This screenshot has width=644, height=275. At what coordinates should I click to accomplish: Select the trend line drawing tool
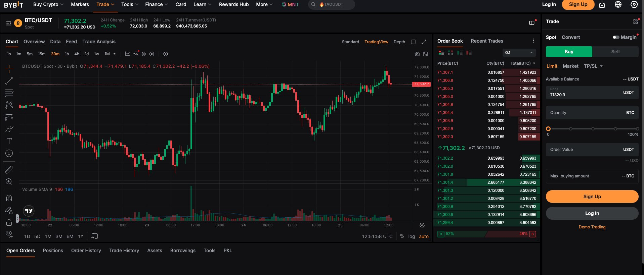click(x=9, y=80)
